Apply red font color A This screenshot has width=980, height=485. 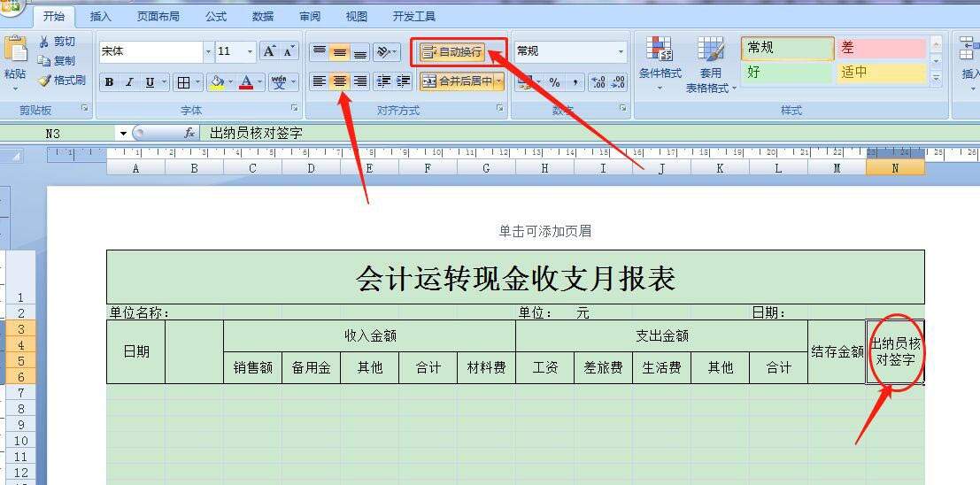(246, 82)
